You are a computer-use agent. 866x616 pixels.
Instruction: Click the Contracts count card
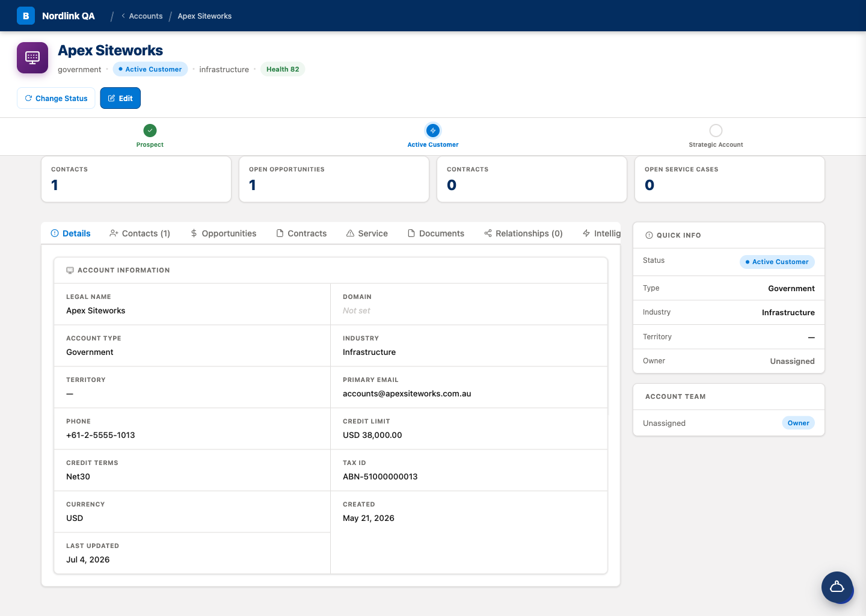(x=532, y=179)
